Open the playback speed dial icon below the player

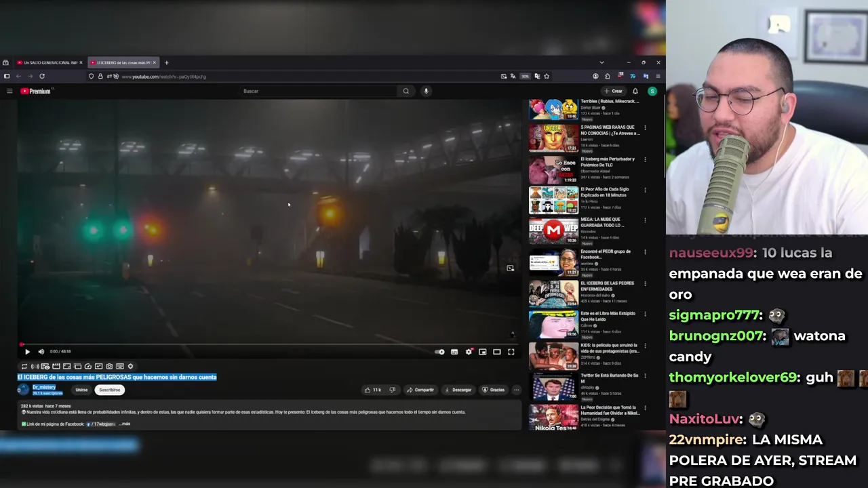tap(88, 367)
